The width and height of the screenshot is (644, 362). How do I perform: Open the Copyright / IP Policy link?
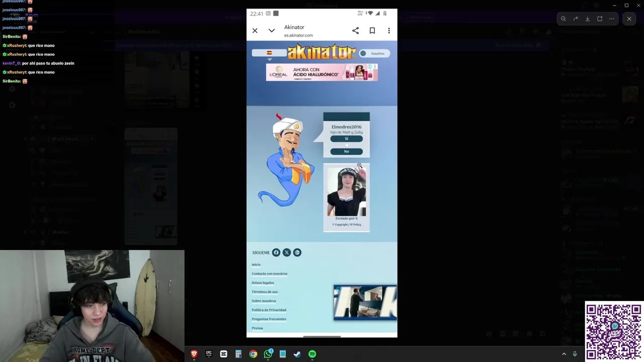[x=346, y=225]
